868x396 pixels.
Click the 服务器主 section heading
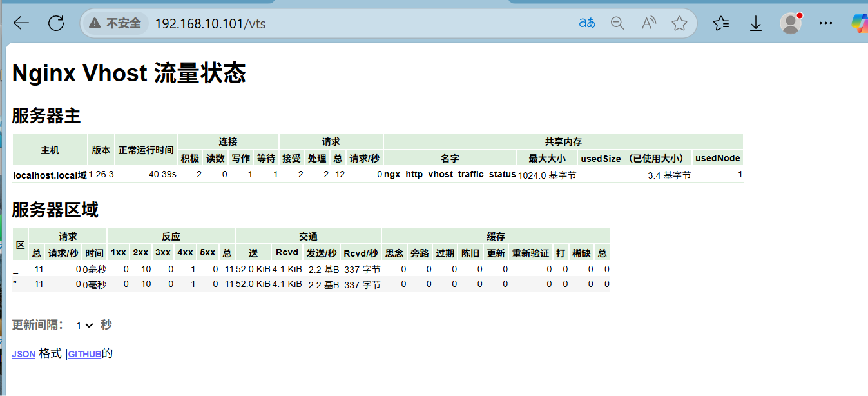click(x=46, y=116)
